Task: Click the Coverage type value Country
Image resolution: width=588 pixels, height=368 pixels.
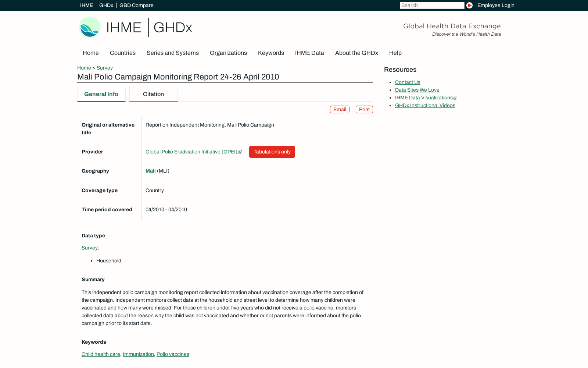Action: [155, 191]
